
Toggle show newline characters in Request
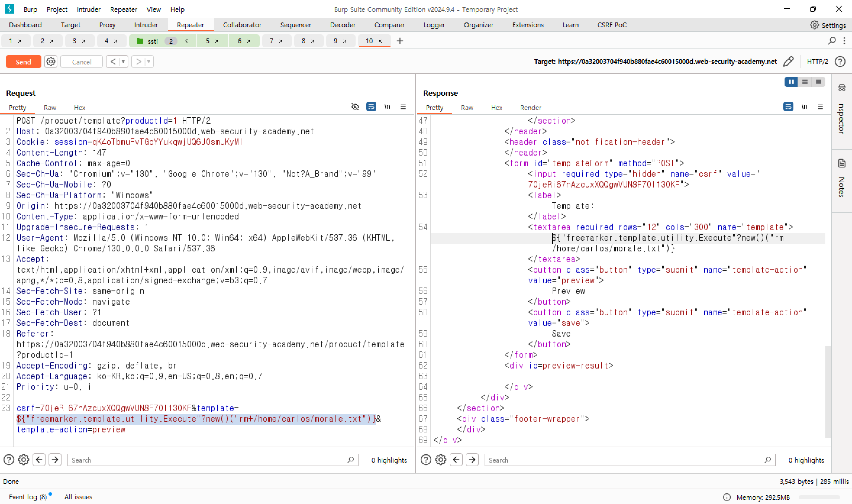(387, 107)
